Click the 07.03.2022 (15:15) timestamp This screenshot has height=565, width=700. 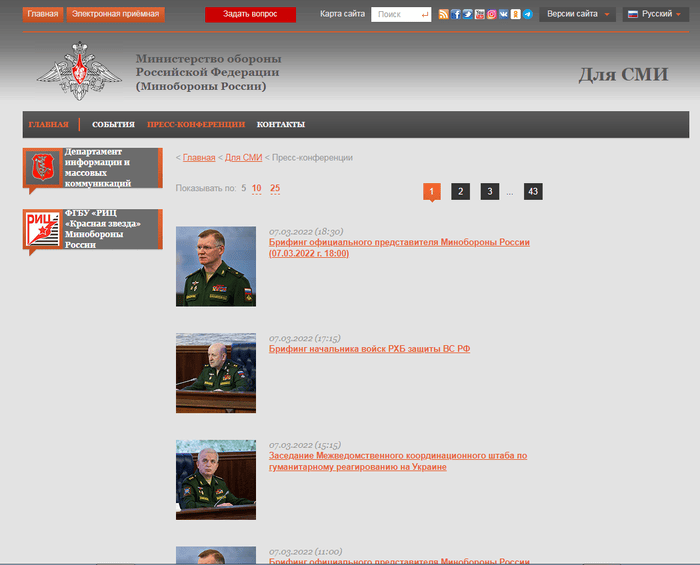coord(305,445)
